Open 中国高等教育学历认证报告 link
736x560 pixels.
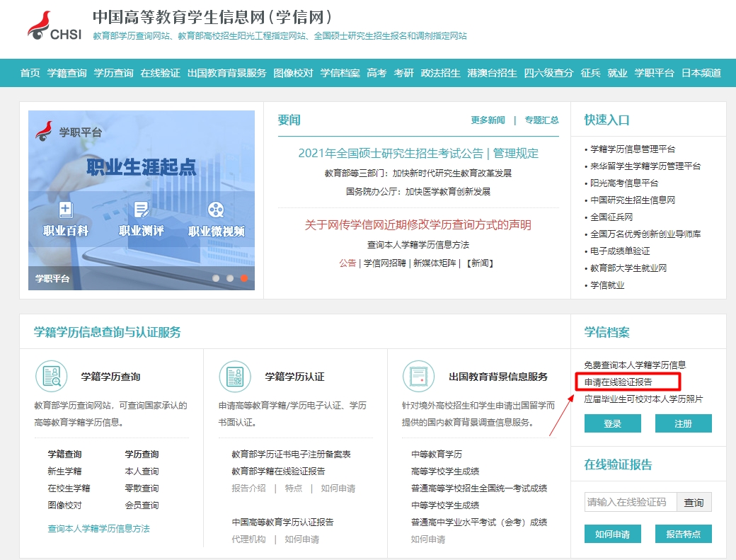click(x=282, y=522)
